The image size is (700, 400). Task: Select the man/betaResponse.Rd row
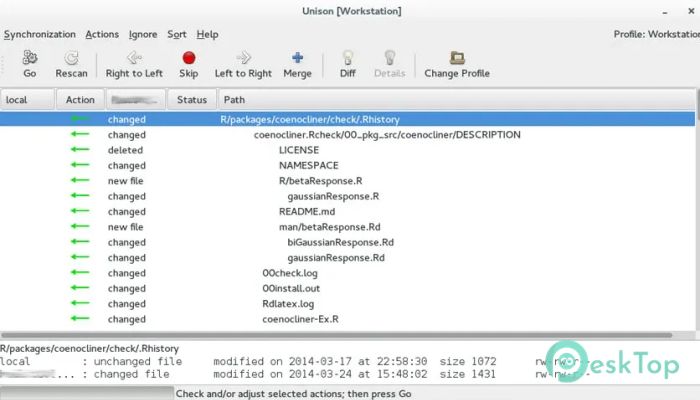[347, 227]
